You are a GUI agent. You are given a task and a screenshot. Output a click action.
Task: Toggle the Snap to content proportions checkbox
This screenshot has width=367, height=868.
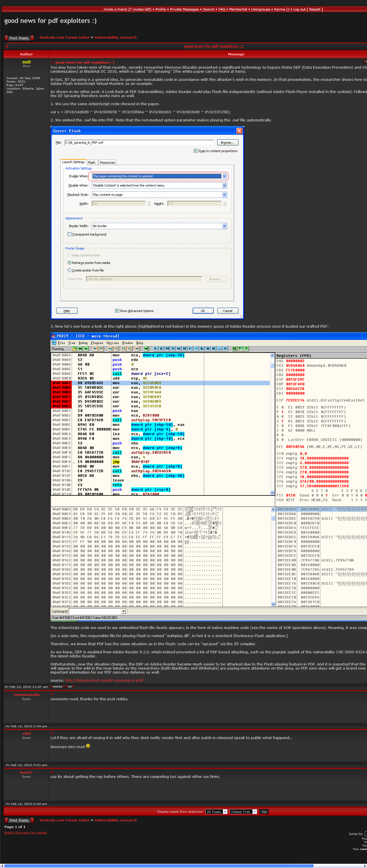(196, 151)
